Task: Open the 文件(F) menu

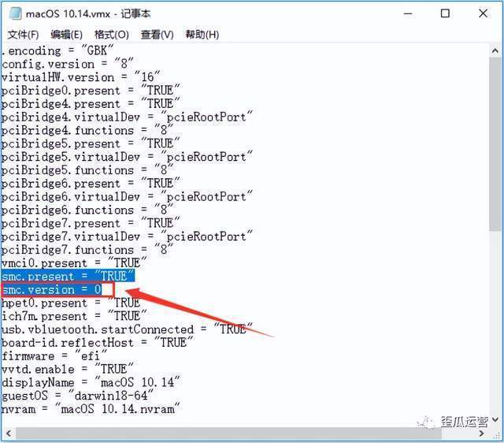Action: click(x=23, y=35)
